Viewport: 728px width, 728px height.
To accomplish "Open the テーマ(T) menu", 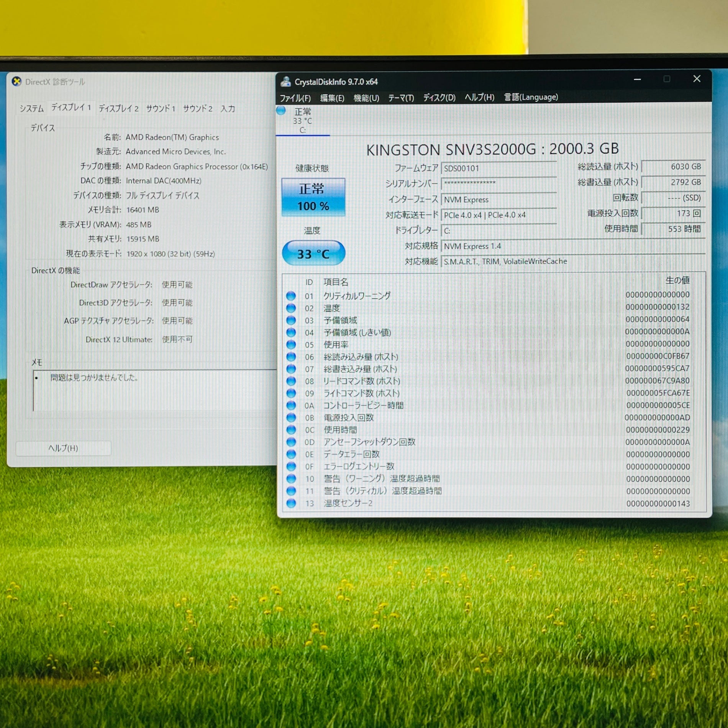I will tap(401, 98).
